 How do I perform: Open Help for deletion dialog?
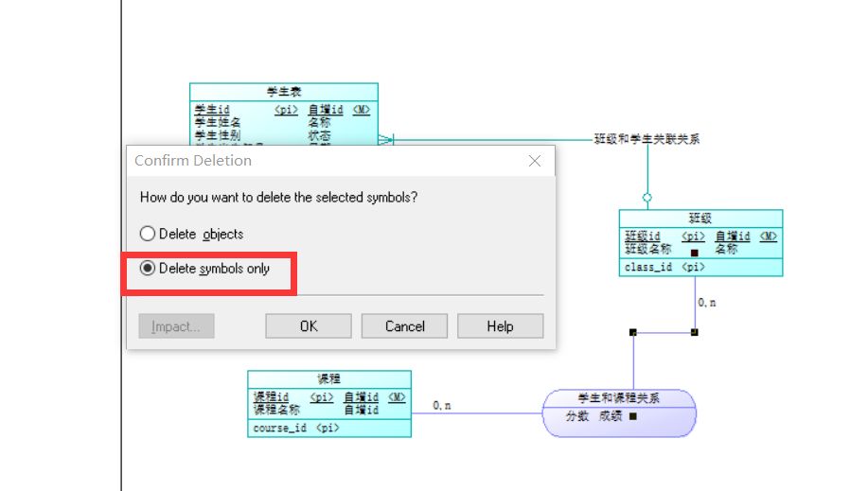[x=501, y=326]
